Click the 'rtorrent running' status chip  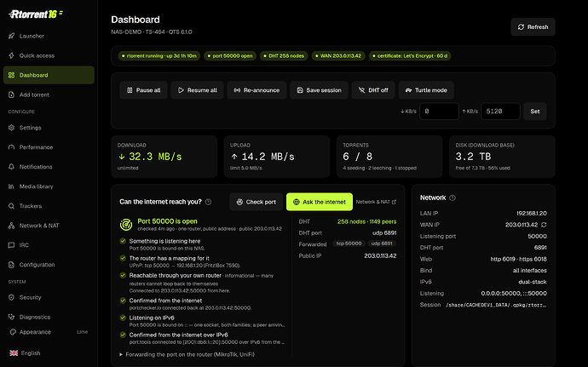pos(159,56)
